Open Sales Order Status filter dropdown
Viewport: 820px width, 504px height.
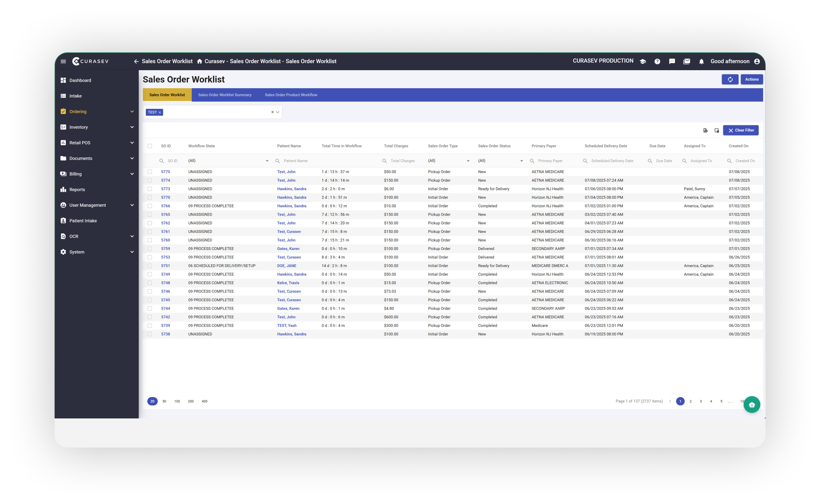point(521,161)
